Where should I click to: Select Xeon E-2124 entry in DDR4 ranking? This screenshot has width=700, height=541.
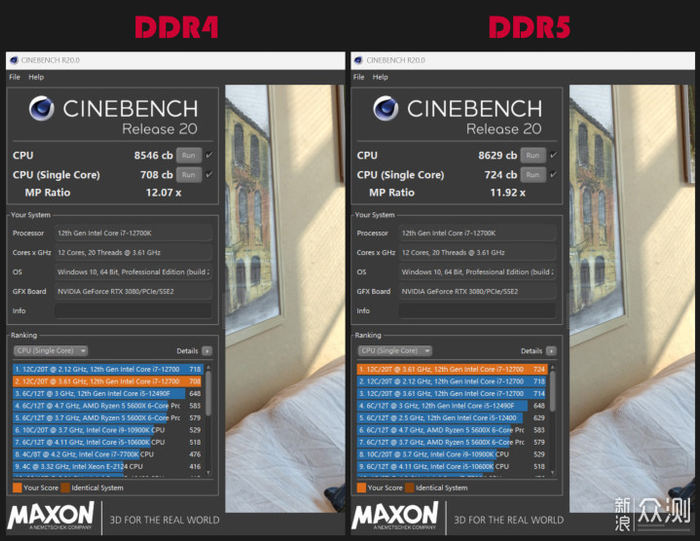[x=108, y=466]
